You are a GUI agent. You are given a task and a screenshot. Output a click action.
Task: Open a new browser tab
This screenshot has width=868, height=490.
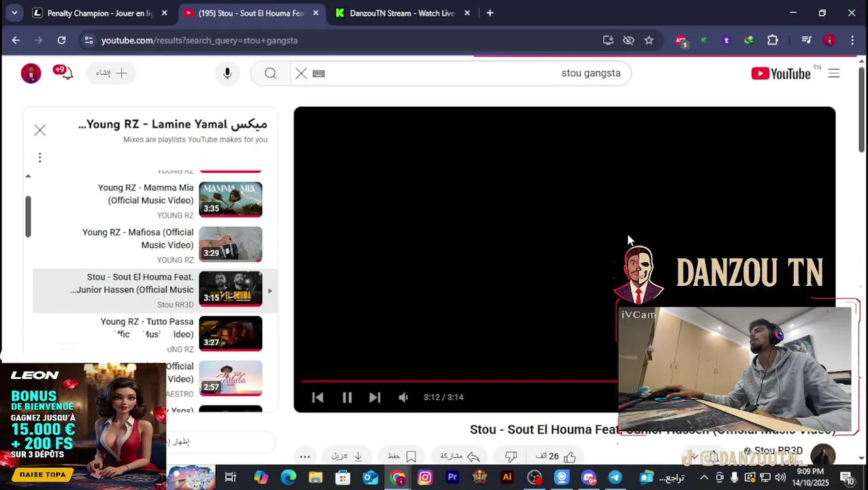click(x=490, y=13)
